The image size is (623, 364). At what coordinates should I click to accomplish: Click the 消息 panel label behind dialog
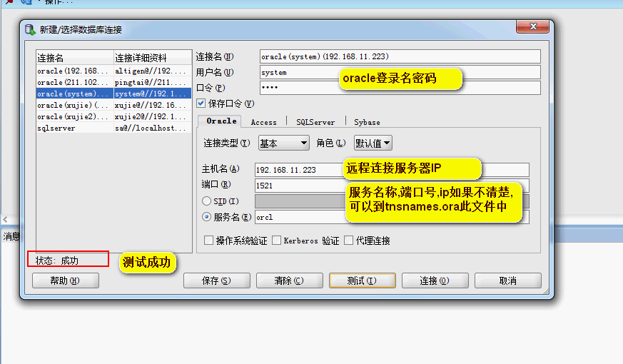pos(11,236)
